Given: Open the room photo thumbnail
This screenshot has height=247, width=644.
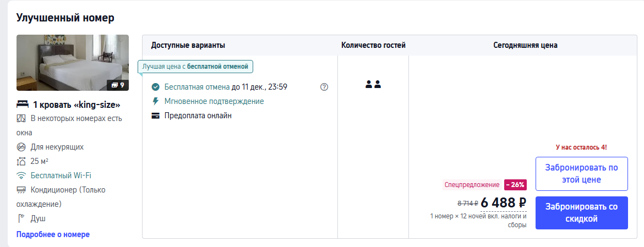Looking at the screenshot, I should tap(72, 62).
